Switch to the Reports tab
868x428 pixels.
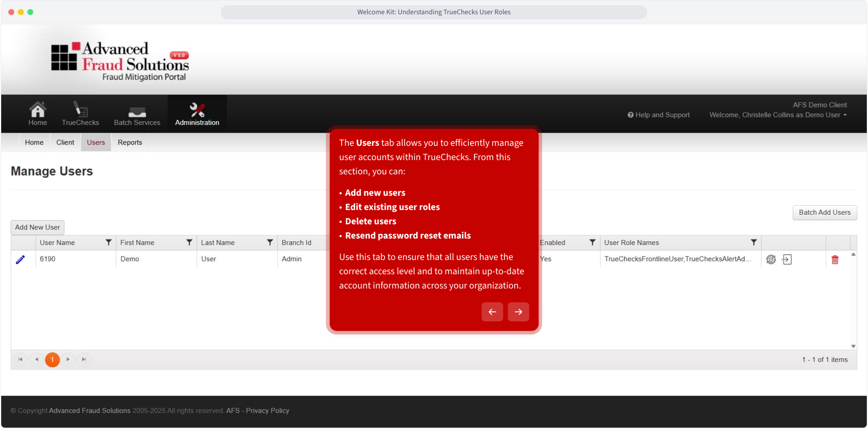click(130, 142)
